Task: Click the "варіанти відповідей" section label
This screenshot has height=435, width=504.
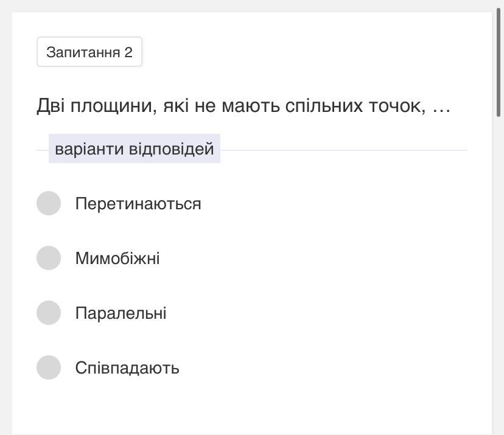Action: pyautogui.click(x=134, y=149)
